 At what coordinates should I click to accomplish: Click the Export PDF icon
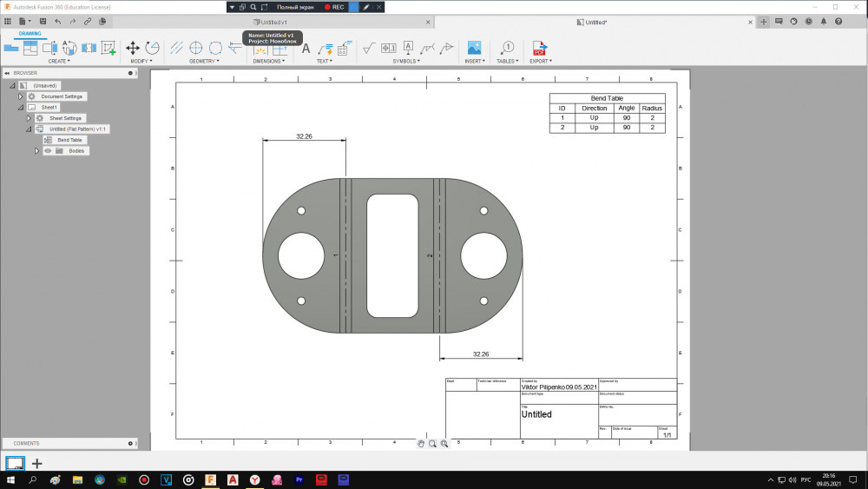coord(539,48)
